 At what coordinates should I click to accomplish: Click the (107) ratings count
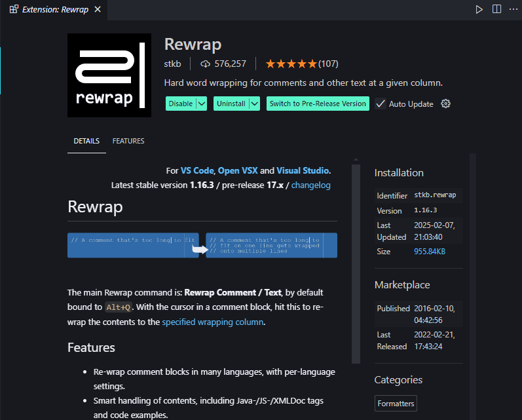[x=328, y=64]
